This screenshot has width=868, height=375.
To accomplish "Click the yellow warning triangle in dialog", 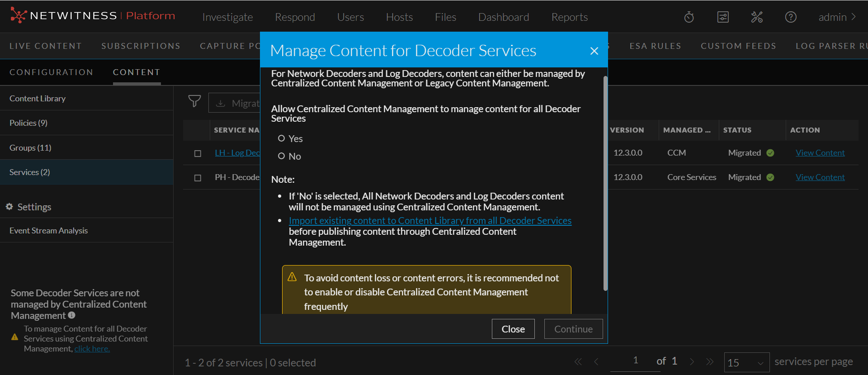I will tap(292, 276).
